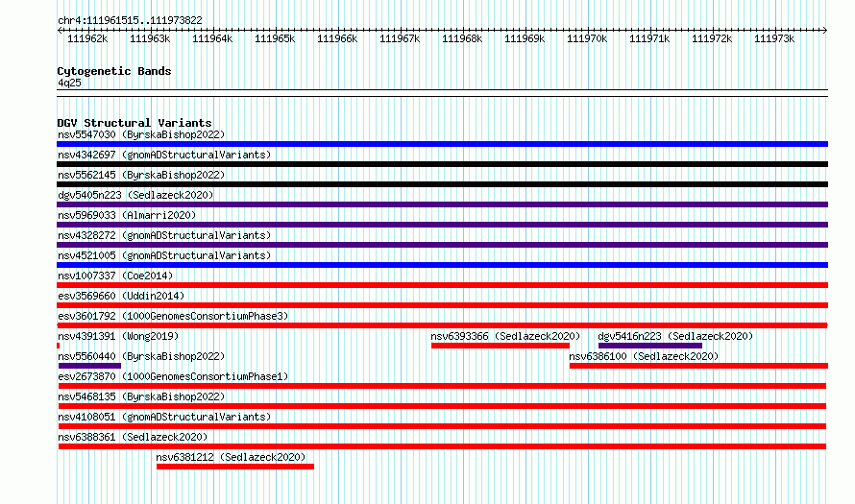855x504 pixels.
Task: Click the 111963k ruler tick label
Action: click(150, 39)
